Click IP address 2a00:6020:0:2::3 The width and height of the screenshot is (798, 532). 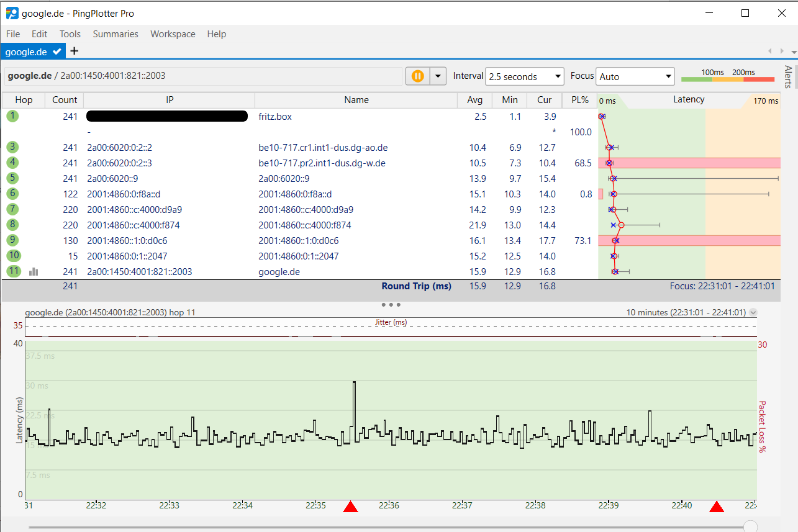tap(119, 163)
